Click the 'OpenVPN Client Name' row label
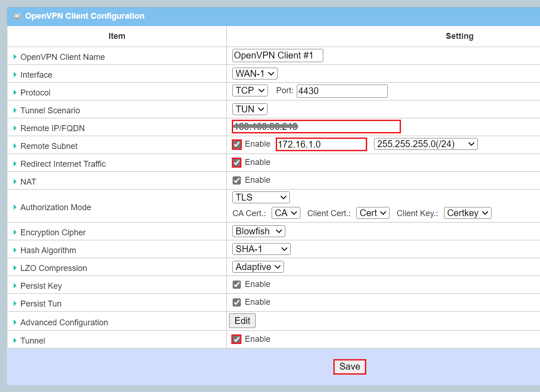Viewport: 540px width, 392px height. pos(62,57)
